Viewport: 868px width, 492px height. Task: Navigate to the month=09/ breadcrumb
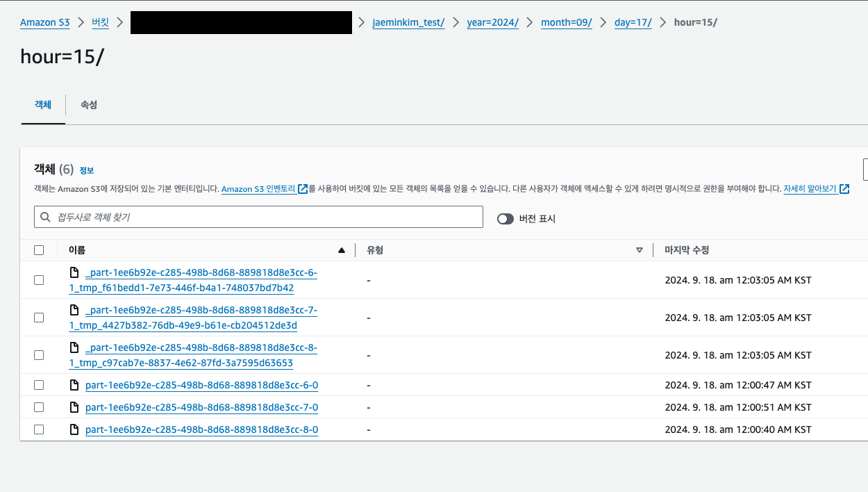click(567, 22)
